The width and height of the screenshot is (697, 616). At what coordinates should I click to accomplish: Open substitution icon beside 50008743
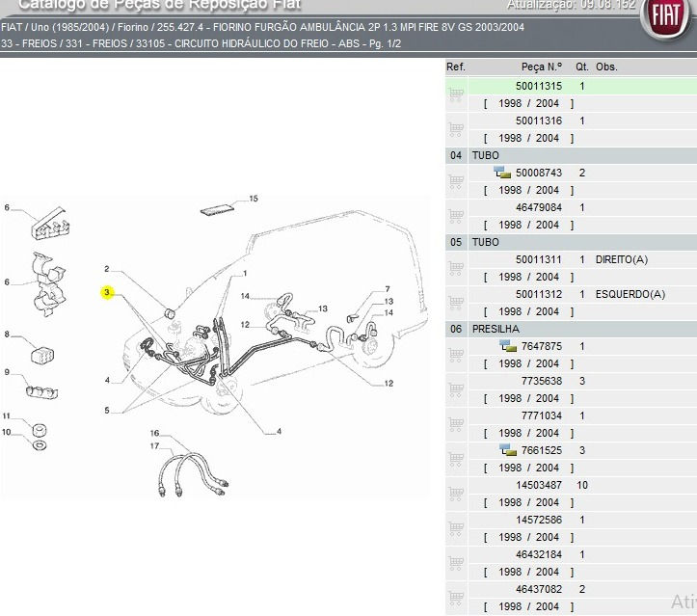point(502,173)
